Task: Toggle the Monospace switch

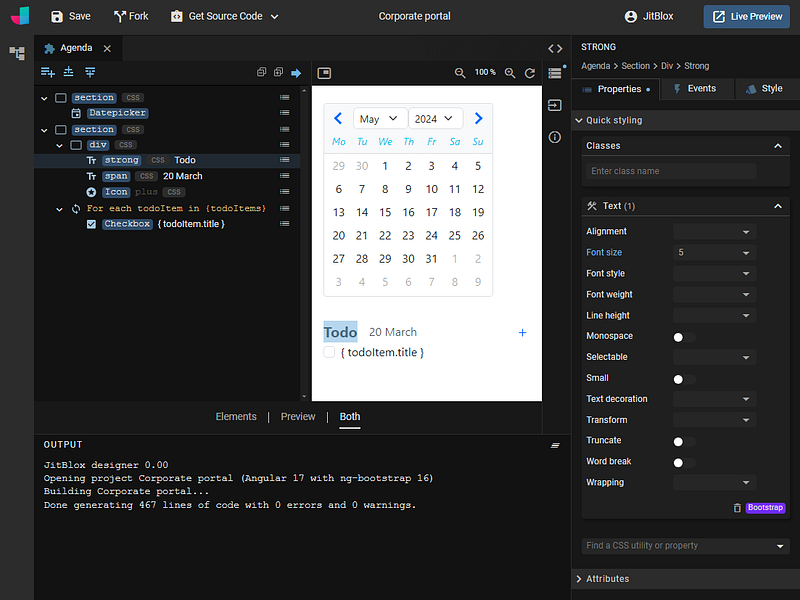Action: (x=684, y=337)
